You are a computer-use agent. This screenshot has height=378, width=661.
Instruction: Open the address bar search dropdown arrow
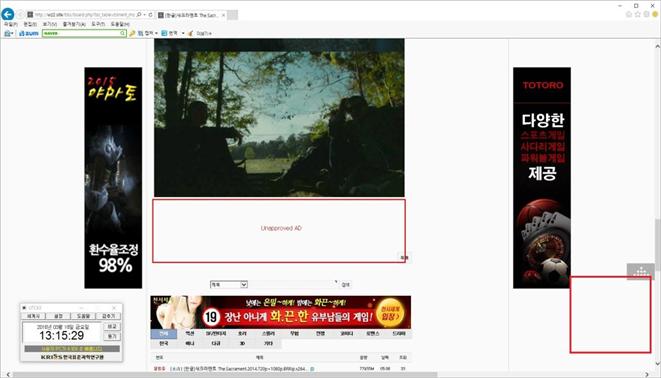145,15
